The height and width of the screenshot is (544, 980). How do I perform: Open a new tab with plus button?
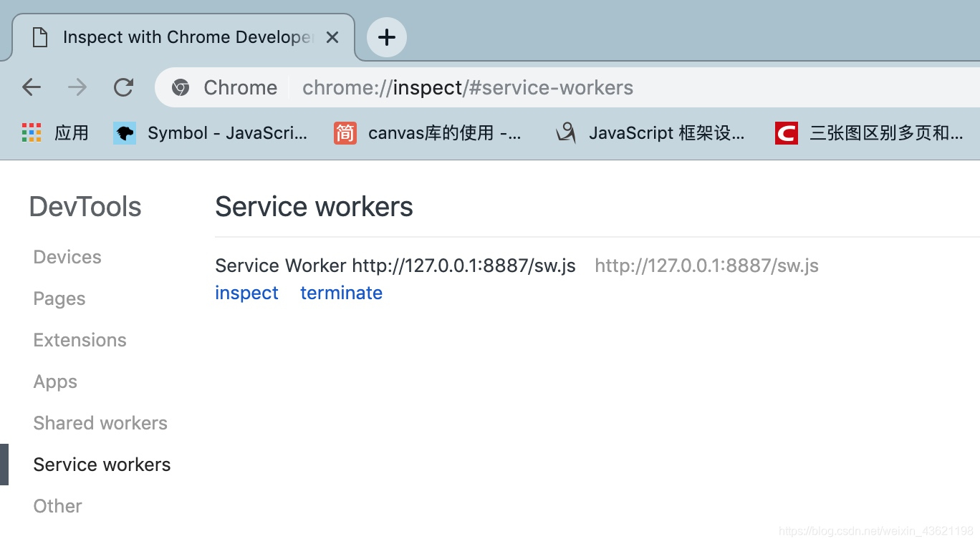[x=387, y=37]
